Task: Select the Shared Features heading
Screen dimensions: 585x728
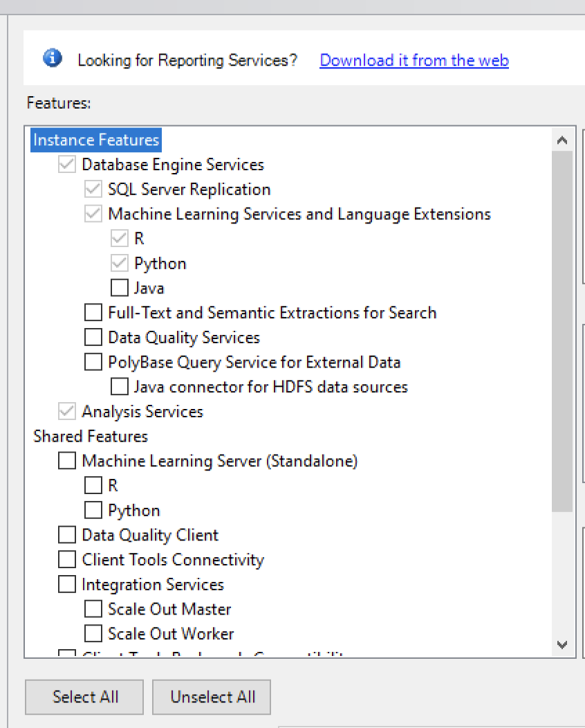Action: click(91, 436)
